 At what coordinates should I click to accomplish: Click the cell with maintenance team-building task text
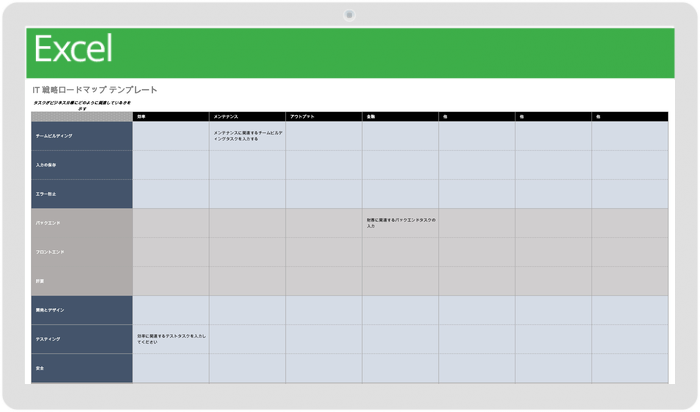[247, 136]
